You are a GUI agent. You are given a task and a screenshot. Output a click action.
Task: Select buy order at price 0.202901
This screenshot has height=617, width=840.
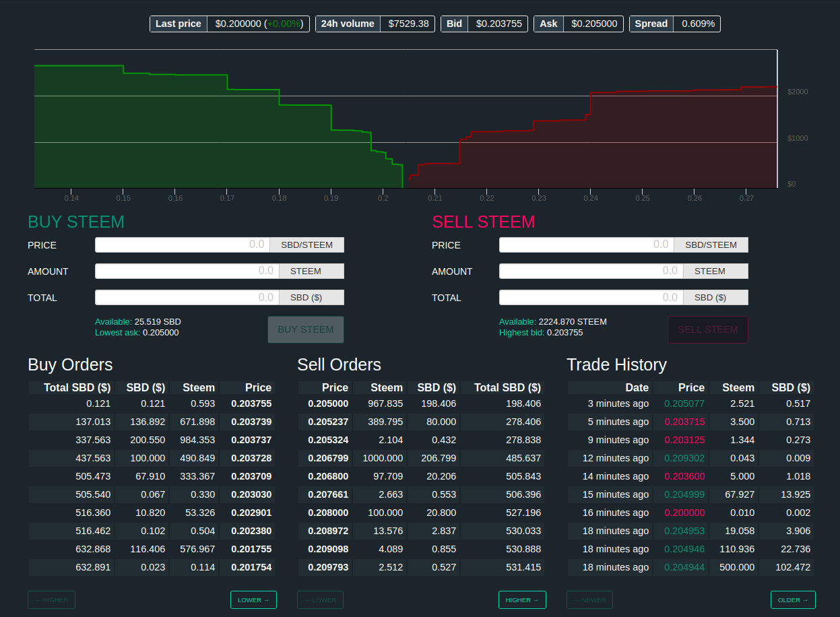click(150, 513)
